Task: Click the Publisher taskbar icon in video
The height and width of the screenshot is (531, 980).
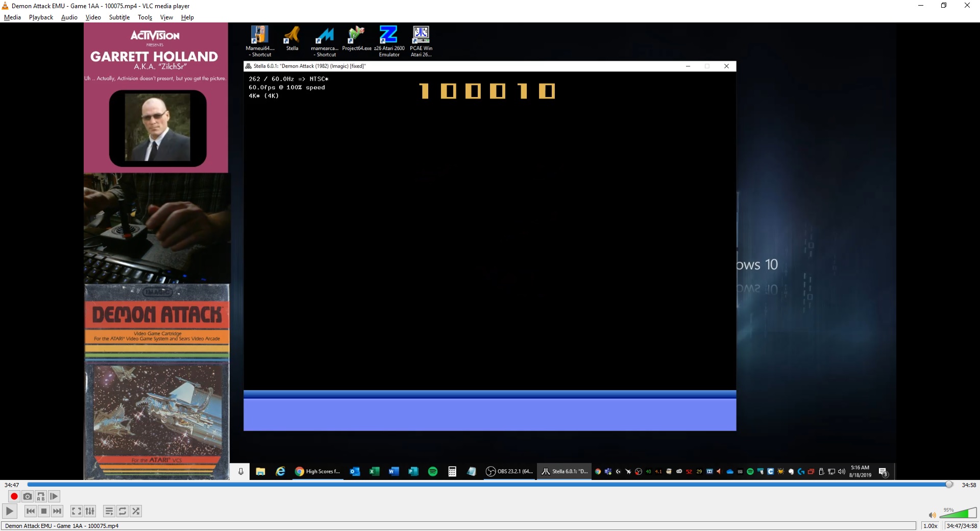Action: coord(413,471)
